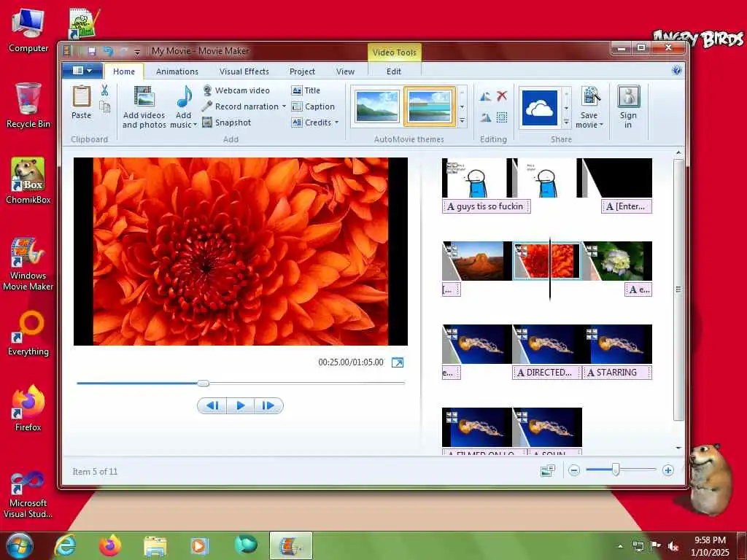747x560 pixels.
Task: Click Record narration button
Action: point(241,106)
